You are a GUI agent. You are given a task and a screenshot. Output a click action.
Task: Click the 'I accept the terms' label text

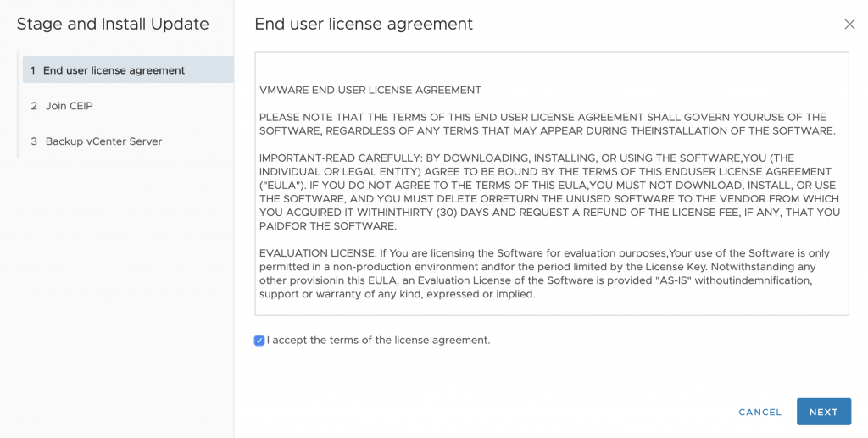[379, 340]
